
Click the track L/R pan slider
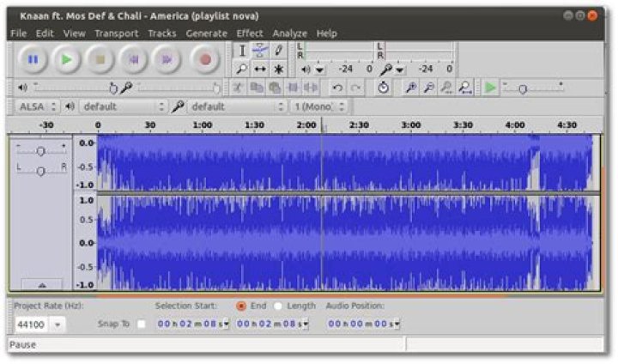(x=41, y=170)
